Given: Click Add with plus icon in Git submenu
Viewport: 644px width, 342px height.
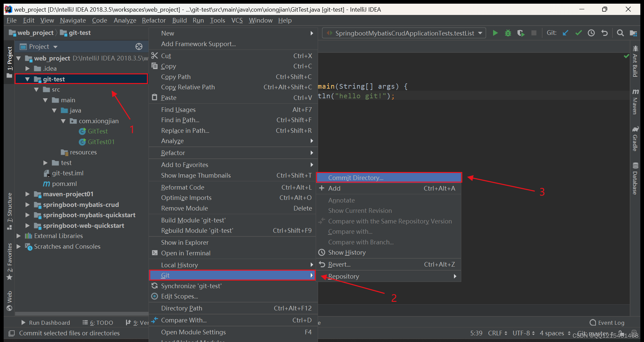Looking at the screenshot, I should click(x=389, y=188).
